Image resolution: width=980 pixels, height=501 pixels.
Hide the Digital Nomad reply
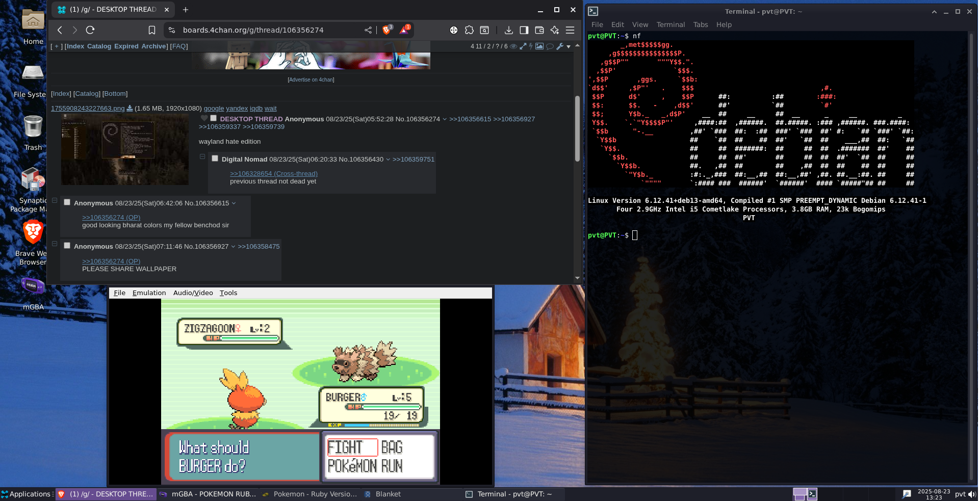202,156
